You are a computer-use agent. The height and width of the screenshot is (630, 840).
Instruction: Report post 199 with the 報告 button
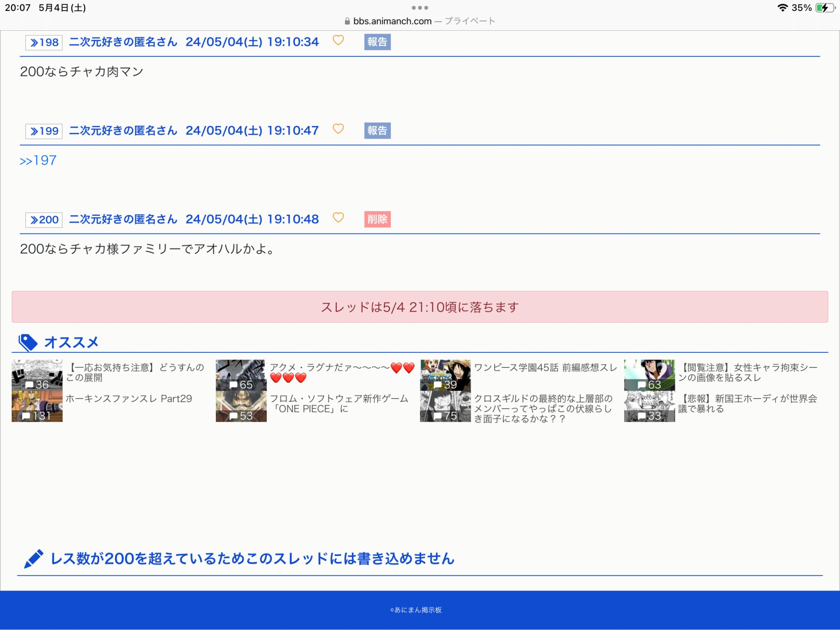click(x=377, y=131)
